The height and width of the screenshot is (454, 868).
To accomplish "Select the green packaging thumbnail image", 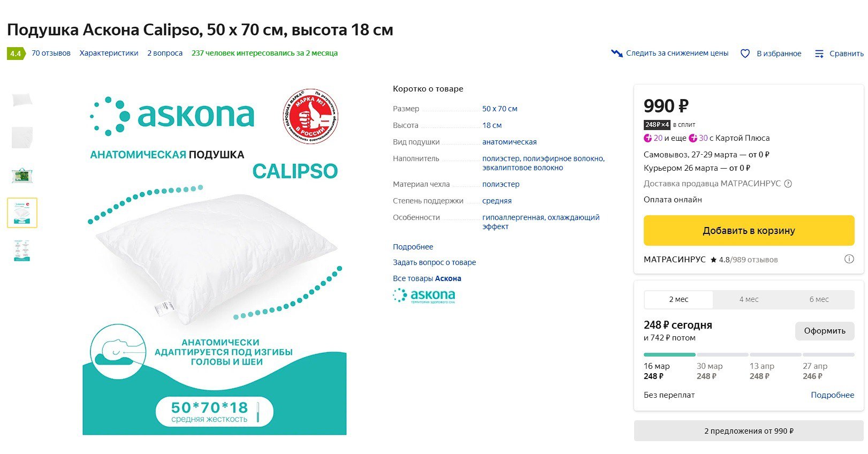I will [22, 176].
